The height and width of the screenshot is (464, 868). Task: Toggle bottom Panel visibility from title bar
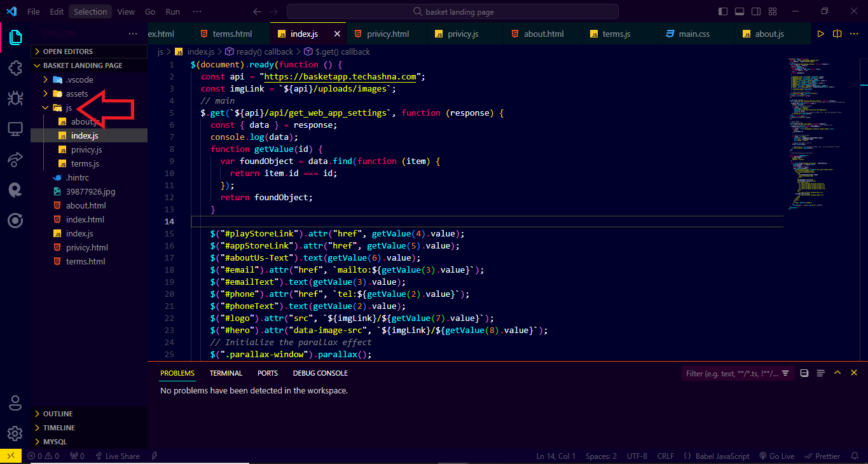tap(740, 11)
